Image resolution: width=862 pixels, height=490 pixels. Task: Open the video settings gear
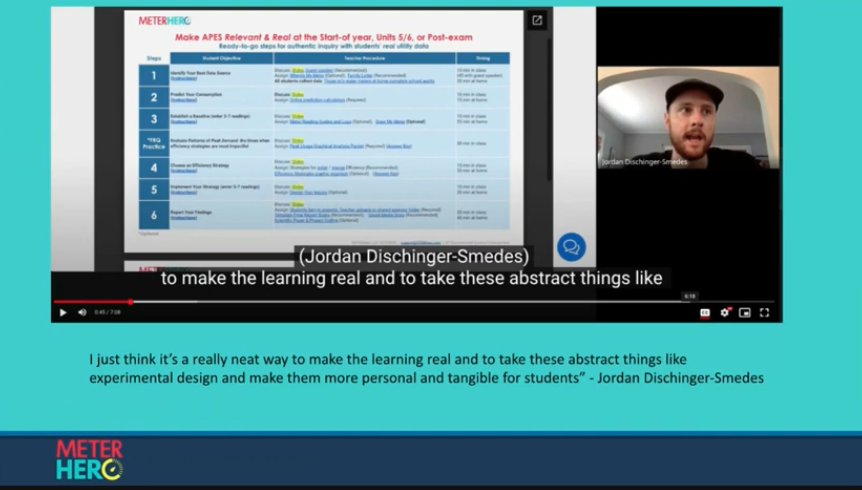[725, 312]
